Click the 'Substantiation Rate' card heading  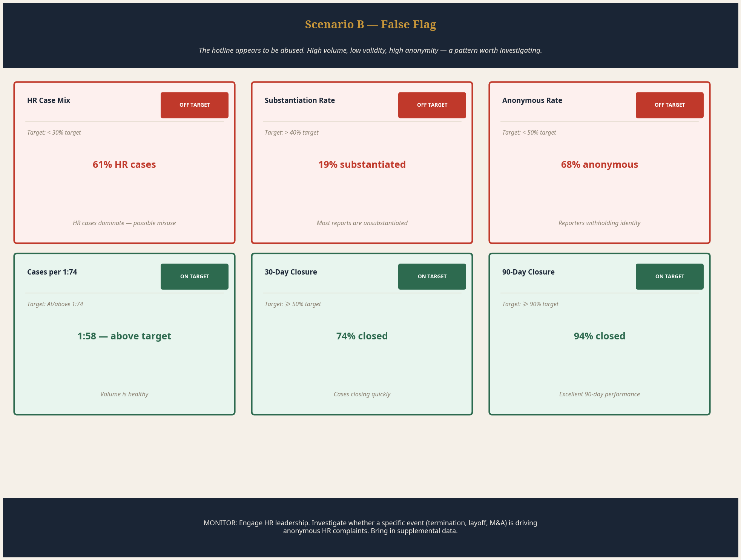click(x=300, y=100)
